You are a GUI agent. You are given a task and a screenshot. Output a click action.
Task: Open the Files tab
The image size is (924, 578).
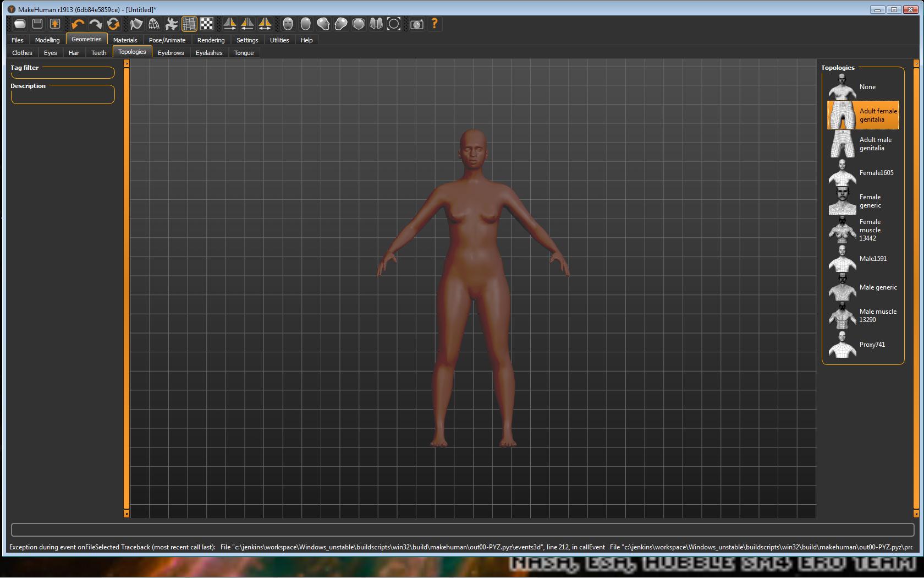click(x=18, y=40)
